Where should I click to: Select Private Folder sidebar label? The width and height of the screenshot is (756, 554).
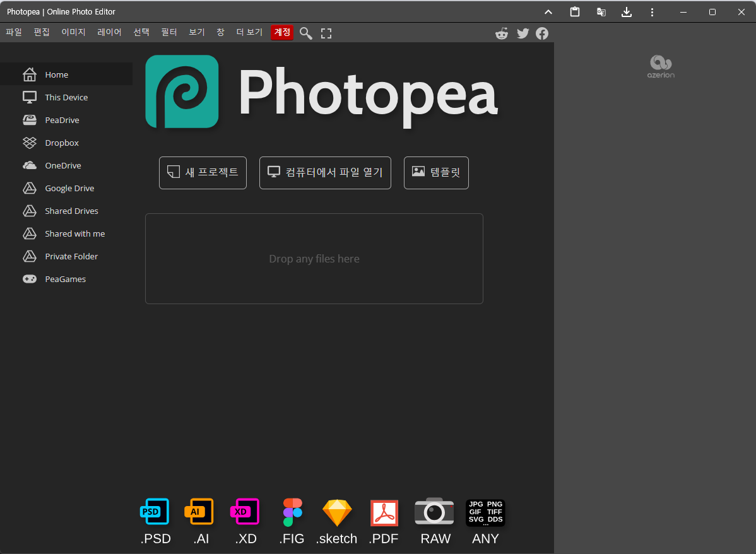[71, 256]
